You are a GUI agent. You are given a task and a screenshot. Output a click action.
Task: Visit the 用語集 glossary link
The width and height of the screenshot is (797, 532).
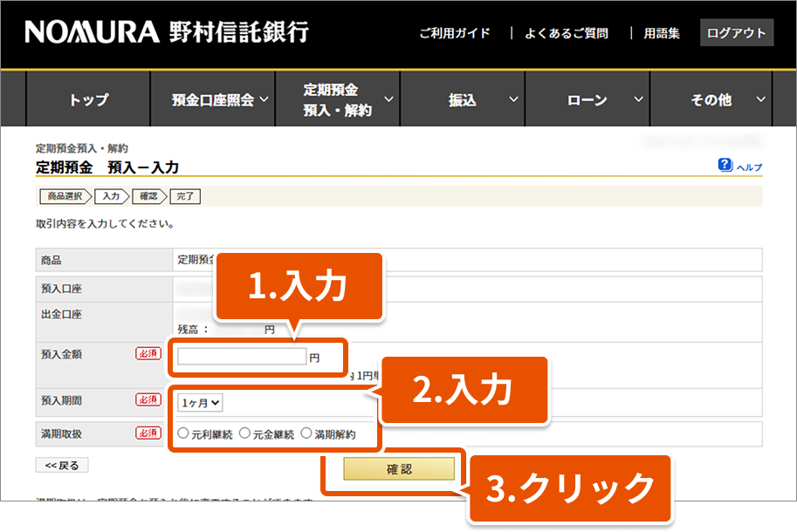[x=661, y=33]
